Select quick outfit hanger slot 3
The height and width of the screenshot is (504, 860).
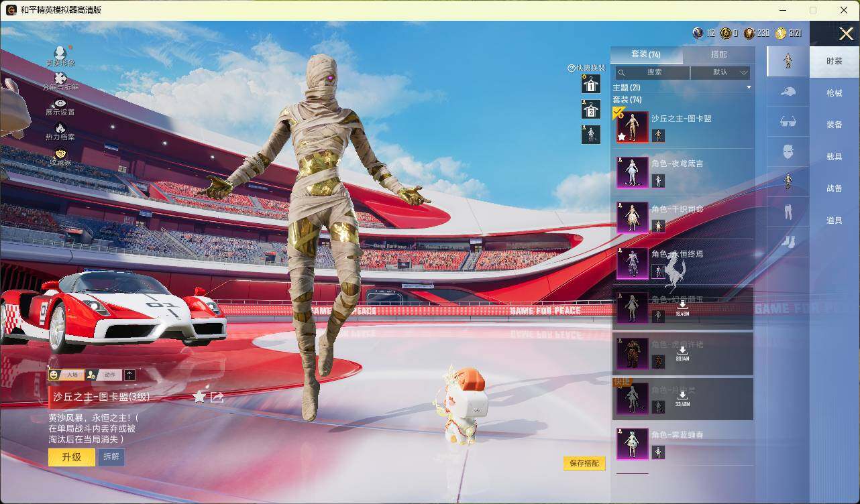click(x=591, y=109)
